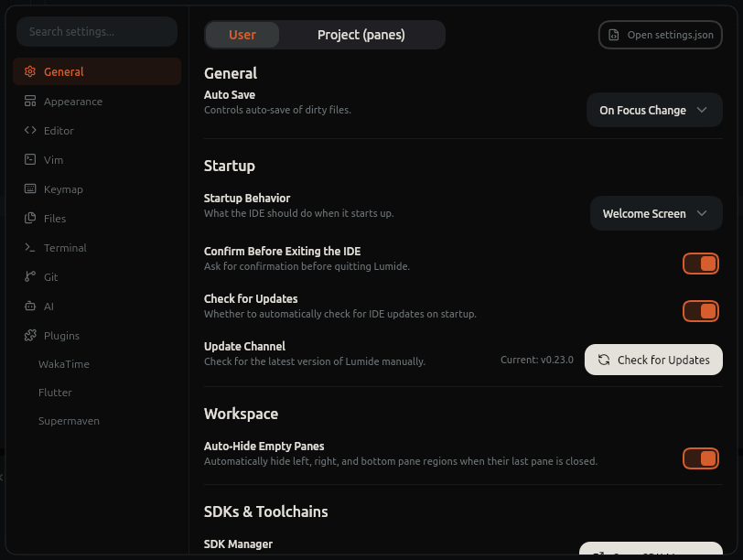Screen dimensions: 743x560
Task: Click the Editor code brackets icon
Action: point(30,130)
